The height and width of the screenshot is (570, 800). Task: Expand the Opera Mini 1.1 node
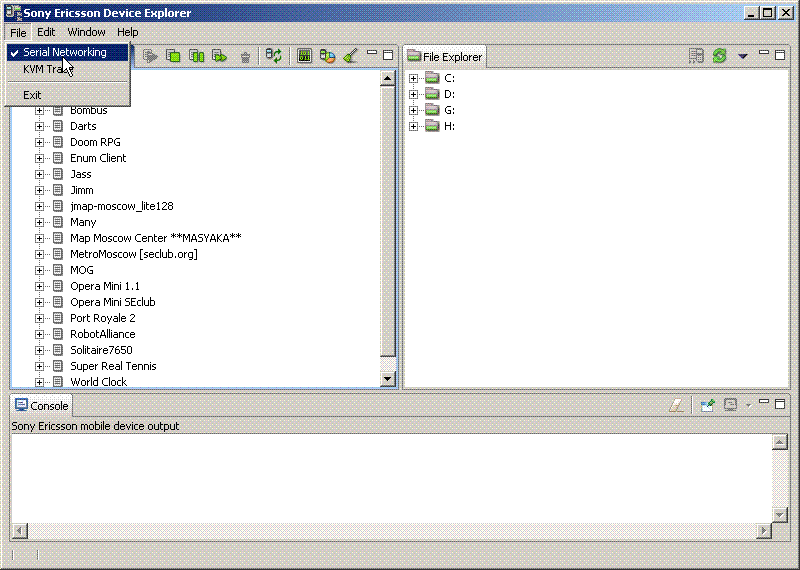tap(39, 286)
